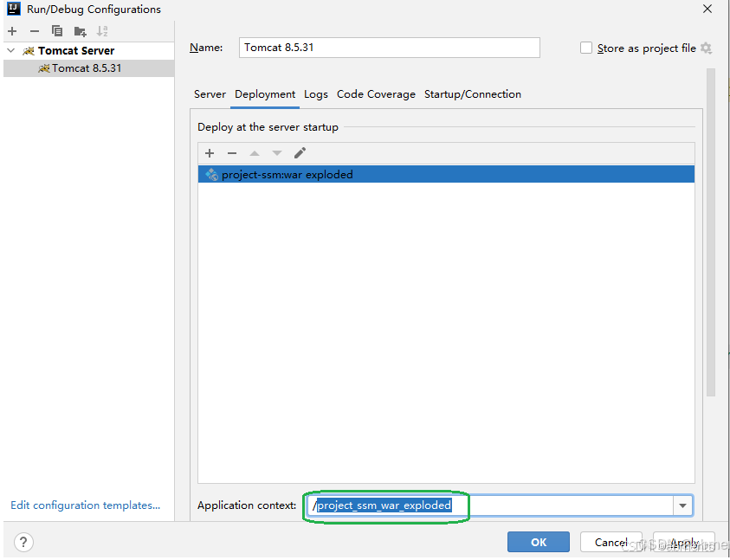Open gear settings next to Store as project file

coord(706,48)
